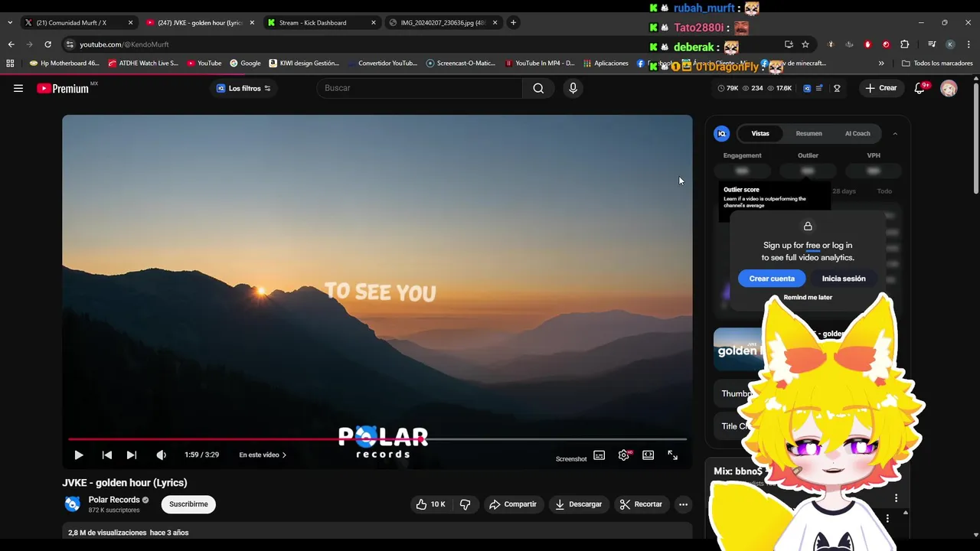
Task: Download video with Descargar button
Action: coord(579,504)
